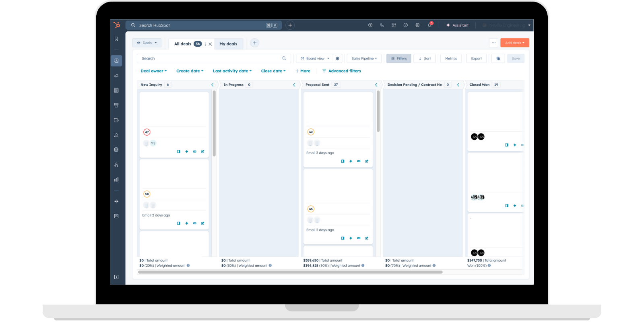
Task: Open the Reporting bar chart icon in sidebar
Action: [x=116, y=180]
